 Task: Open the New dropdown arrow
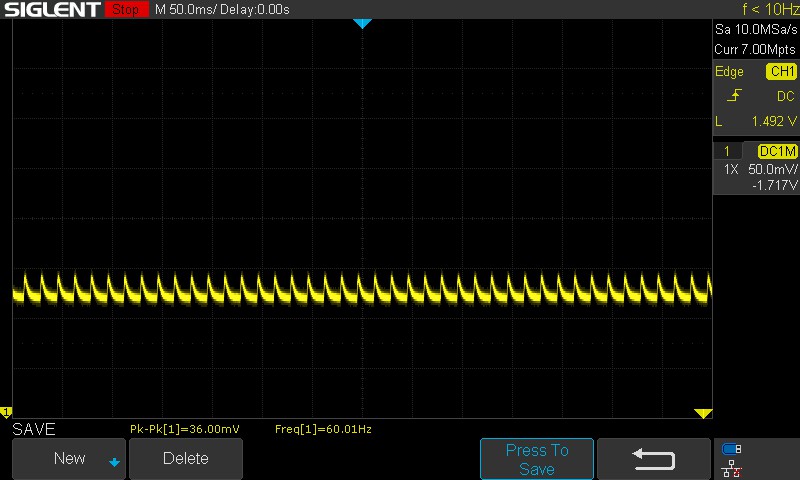114,462
